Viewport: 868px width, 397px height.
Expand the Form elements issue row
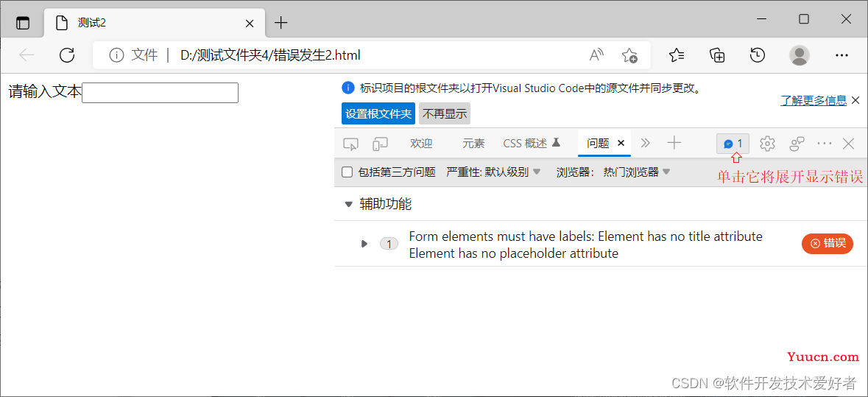point(364,244)
